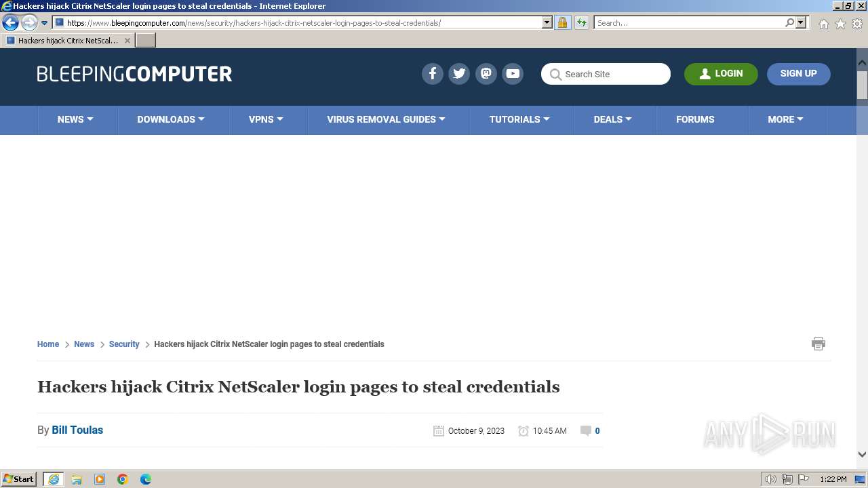Click the Action Center flag icon

point(804,479)
